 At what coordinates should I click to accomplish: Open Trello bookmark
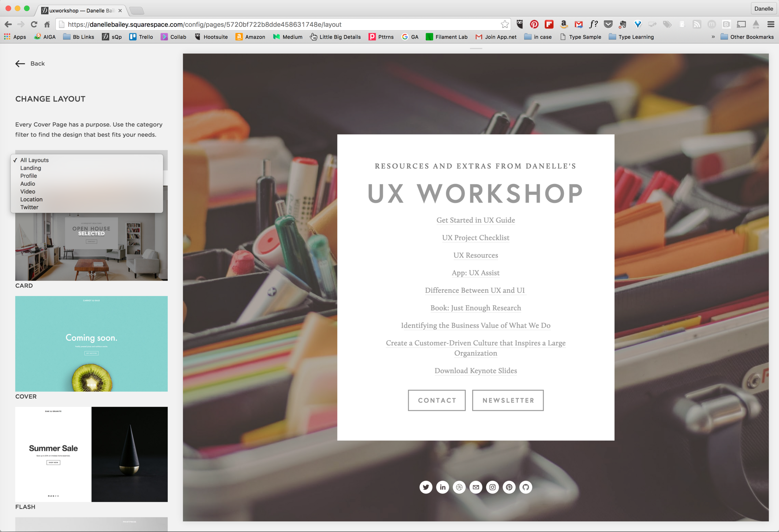141,37
